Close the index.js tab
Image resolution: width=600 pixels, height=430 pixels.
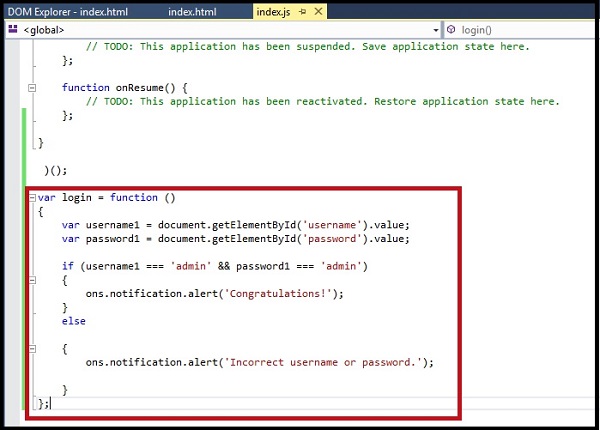(318, 11)
